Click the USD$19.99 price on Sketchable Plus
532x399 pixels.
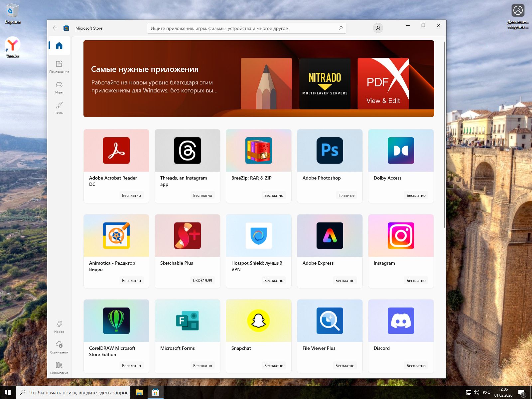[202, 281]
